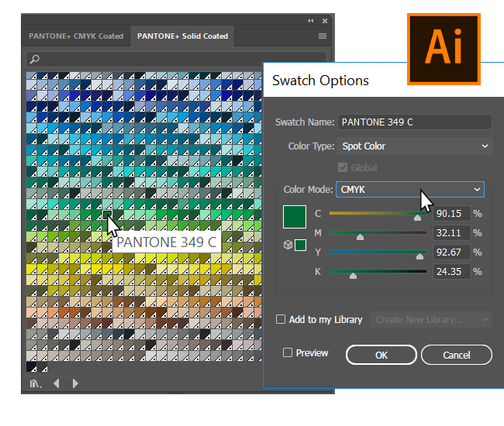504x426 pixels.
Task: Close the Pantone swatch panel
Action: click(x=325, y=21)
